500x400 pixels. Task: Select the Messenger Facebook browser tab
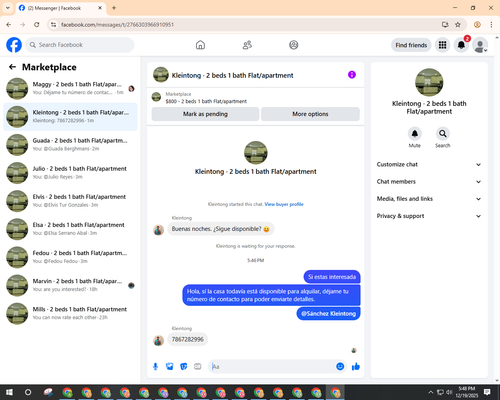coord(61,8)
